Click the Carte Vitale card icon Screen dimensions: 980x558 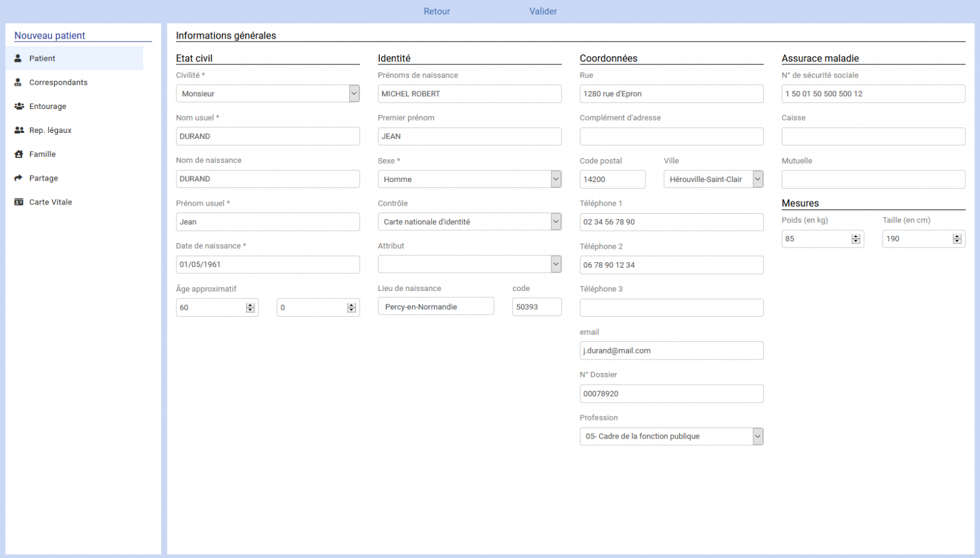coord(19,202)
